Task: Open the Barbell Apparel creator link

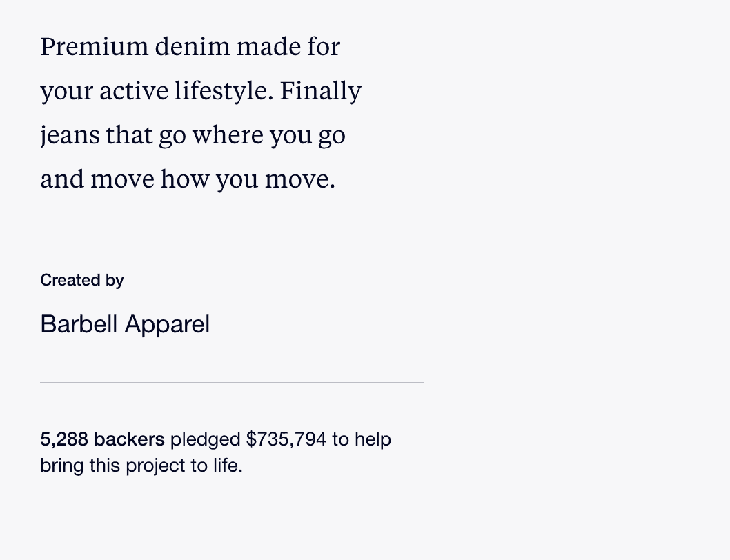Action: pos(125,324)
